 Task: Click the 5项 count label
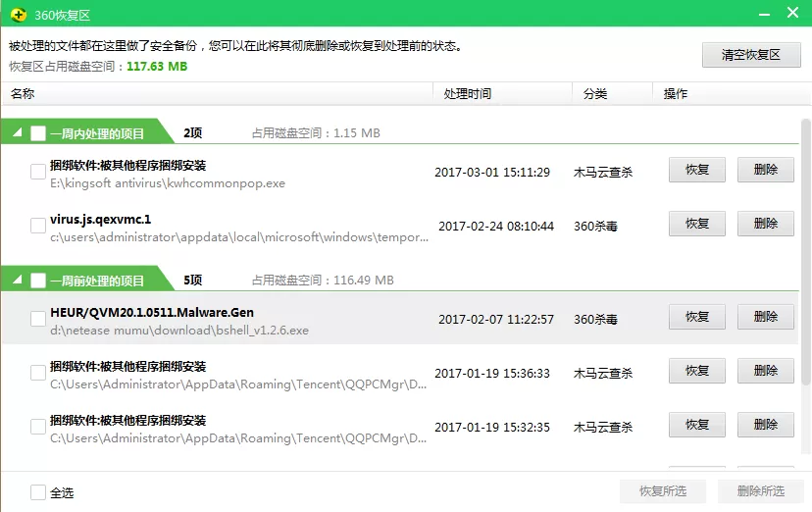[192, 281]
